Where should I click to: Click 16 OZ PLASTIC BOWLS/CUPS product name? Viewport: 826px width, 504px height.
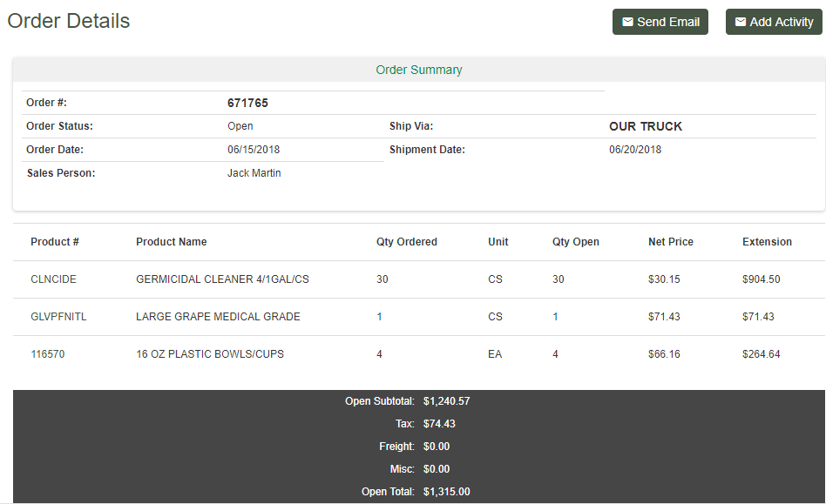pos(209,354)
